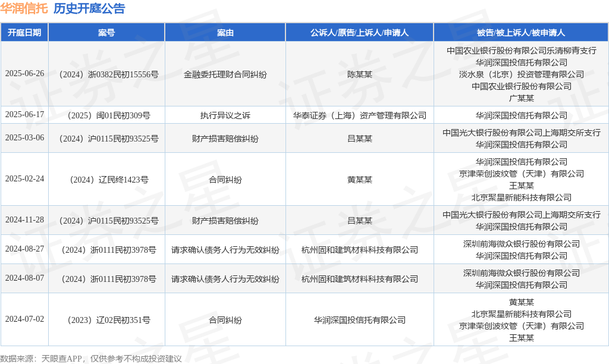Click defendant 华润深国投信托有限公司 in the 2025-06-17 row
This screenshot has width=609, height=364.
click(x=521, y=115)
